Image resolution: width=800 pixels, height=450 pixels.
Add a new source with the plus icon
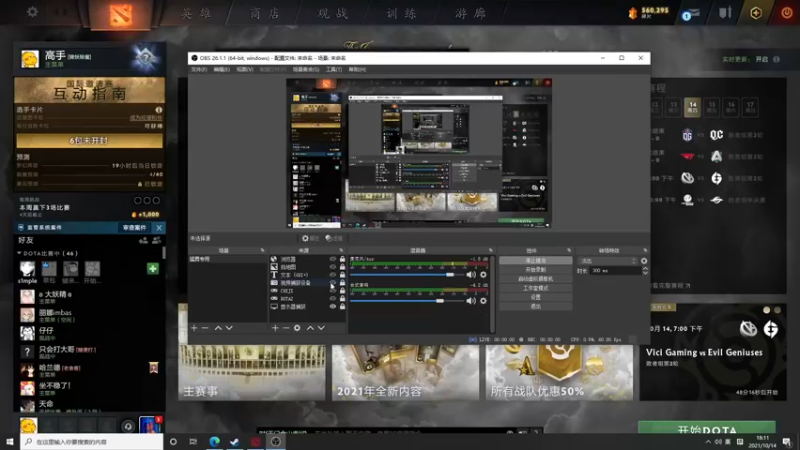[275, 328]
